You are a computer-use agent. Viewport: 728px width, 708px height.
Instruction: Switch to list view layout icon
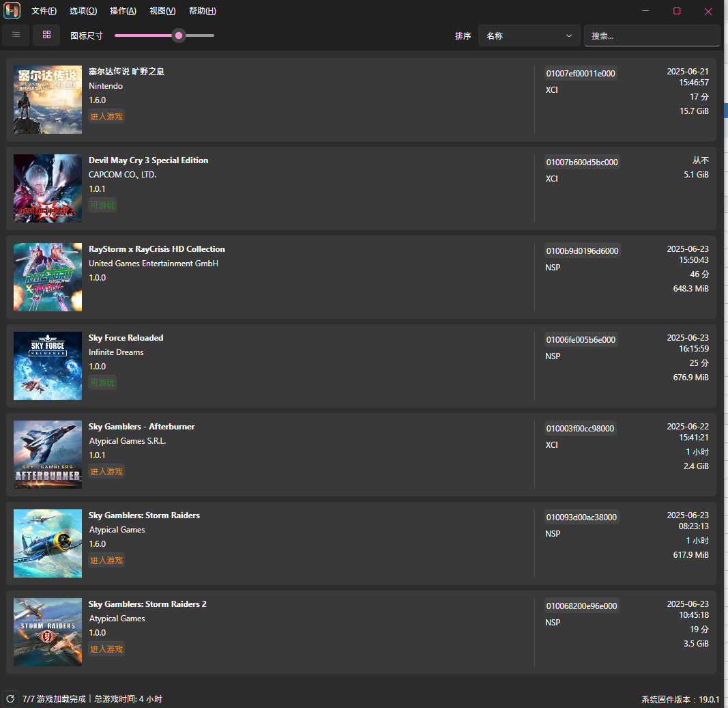tap(16, 35)
